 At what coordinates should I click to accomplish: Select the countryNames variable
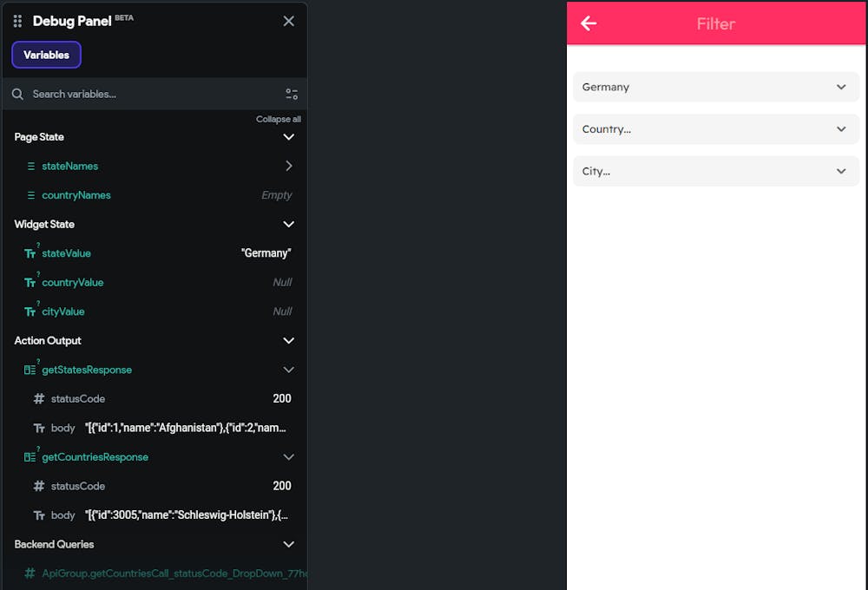tap(76, 195)
